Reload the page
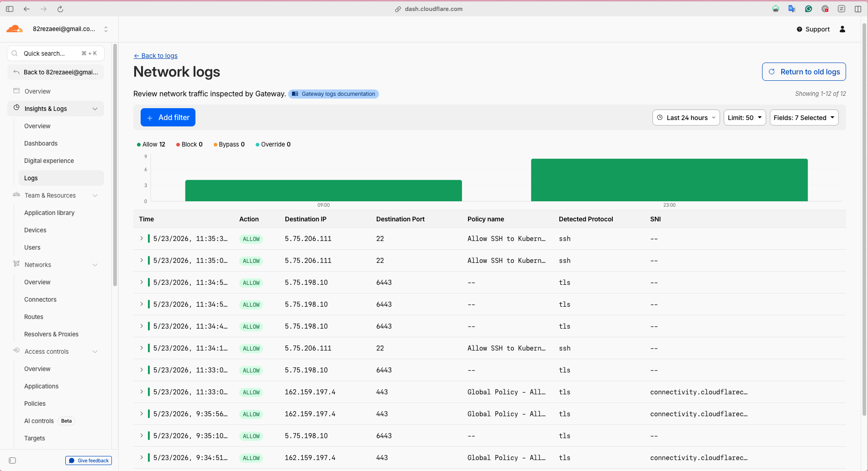 click(x=60, y=9)
